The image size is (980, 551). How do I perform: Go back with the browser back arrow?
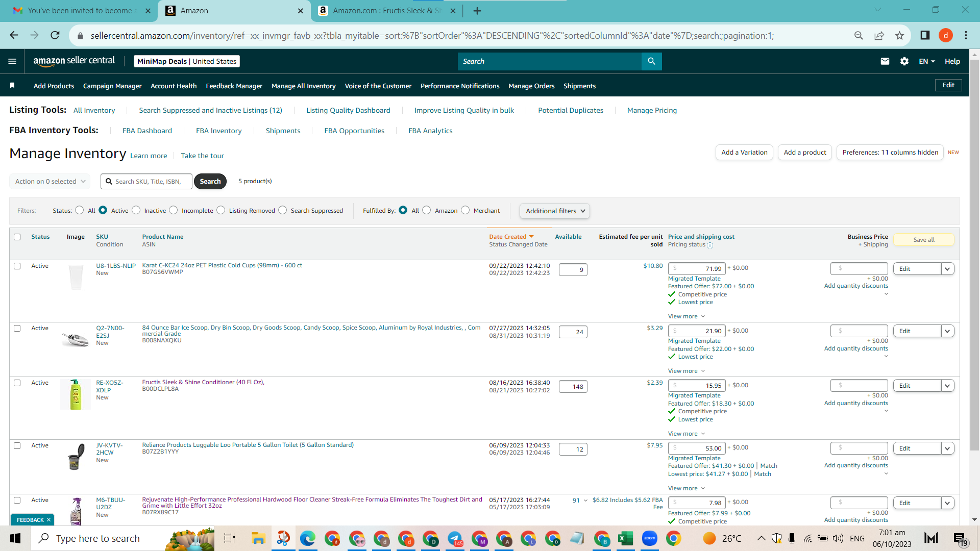pyautogui.click(x=14, y=35)
